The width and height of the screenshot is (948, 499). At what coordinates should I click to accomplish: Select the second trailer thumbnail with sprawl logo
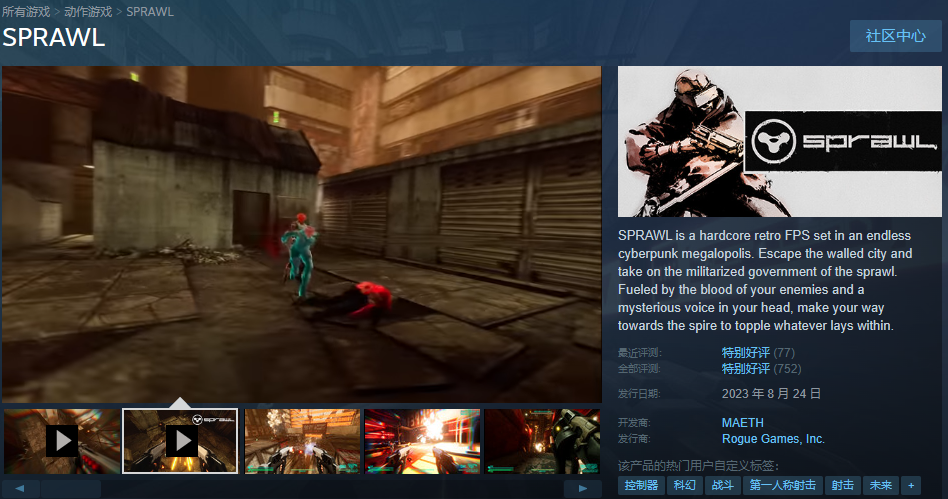(x=180, y=441)
